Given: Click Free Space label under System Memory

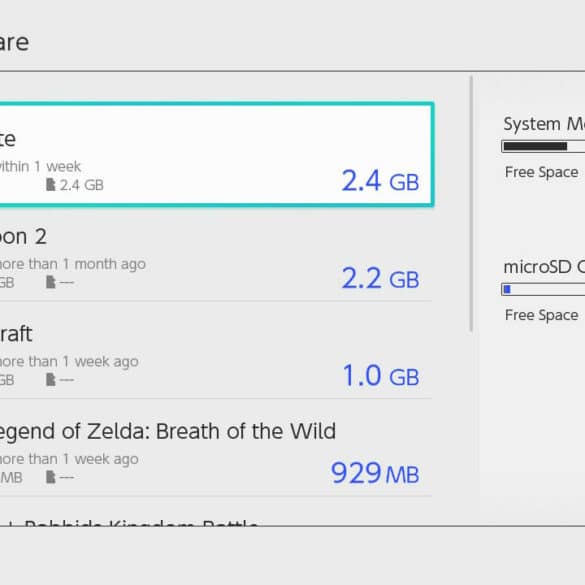Looking at the screenshot, I should pos(541,172).
